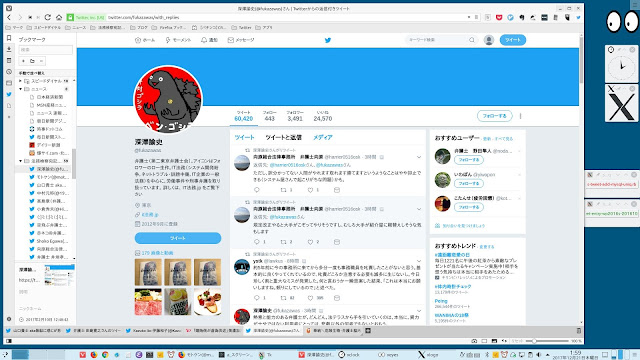Like the yark retweeted tweet with heart icon
This screenshot has height=360, width=640.
point(310,298)
